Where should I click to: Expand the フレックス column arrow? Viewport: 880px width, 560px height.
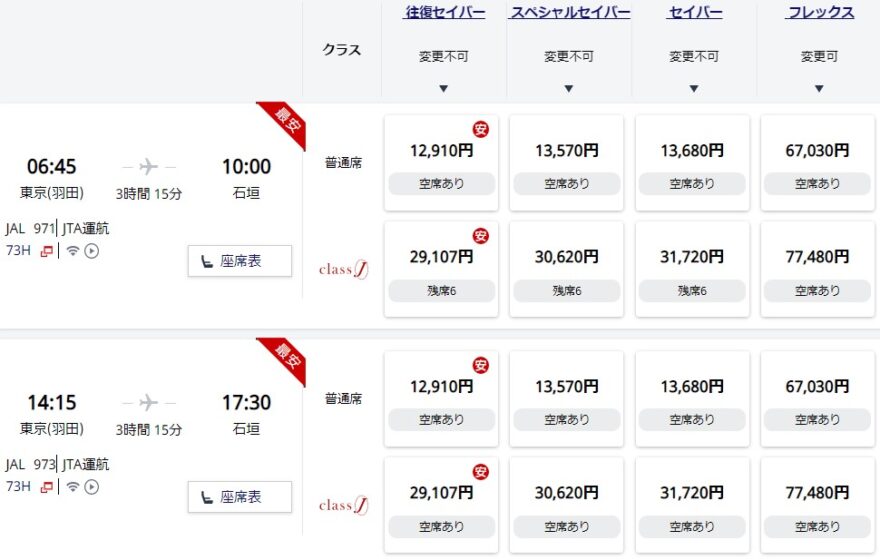[819, 88]
